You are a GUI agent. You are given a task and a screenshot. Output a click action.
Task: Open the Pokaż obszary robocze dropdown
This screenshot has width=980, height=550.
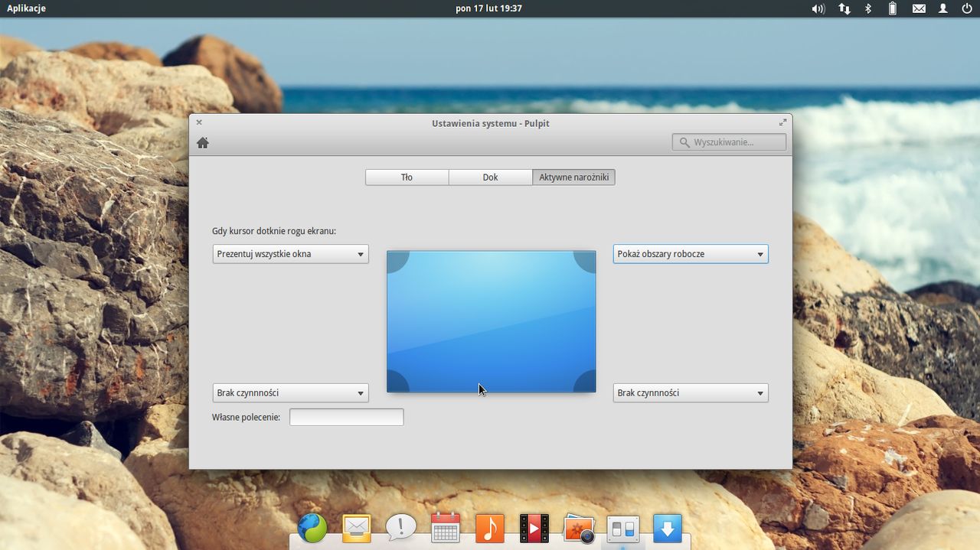pos(691,254)
